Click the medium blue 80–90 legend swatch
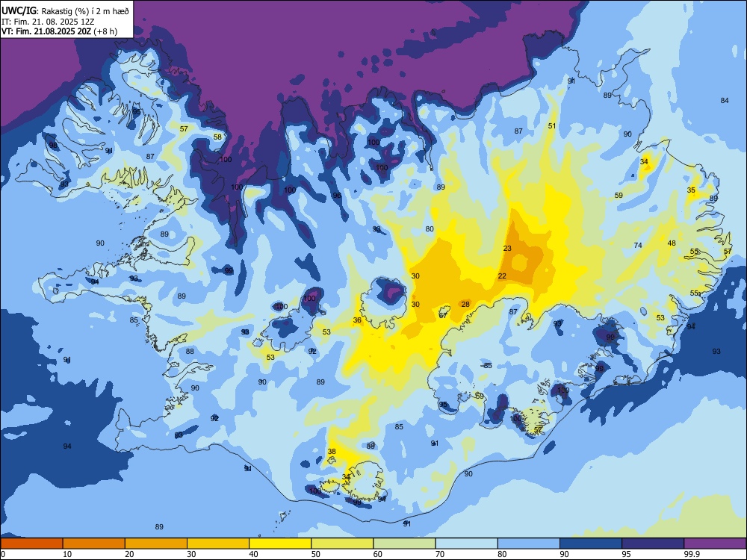The width and height of the screenshot is (747, 560). 529,544
